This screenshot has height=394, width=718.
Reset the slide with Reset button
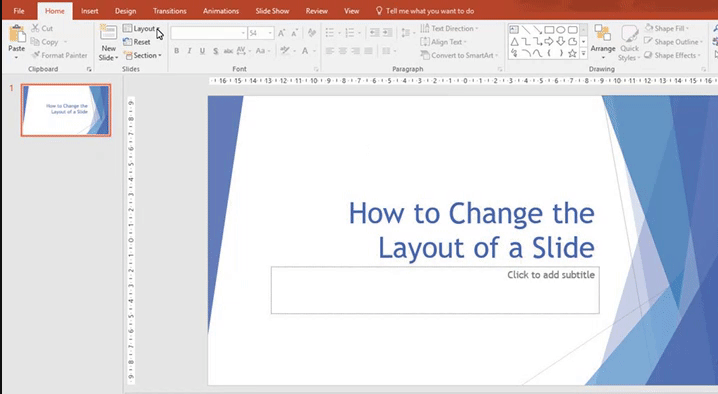(136, 42)
